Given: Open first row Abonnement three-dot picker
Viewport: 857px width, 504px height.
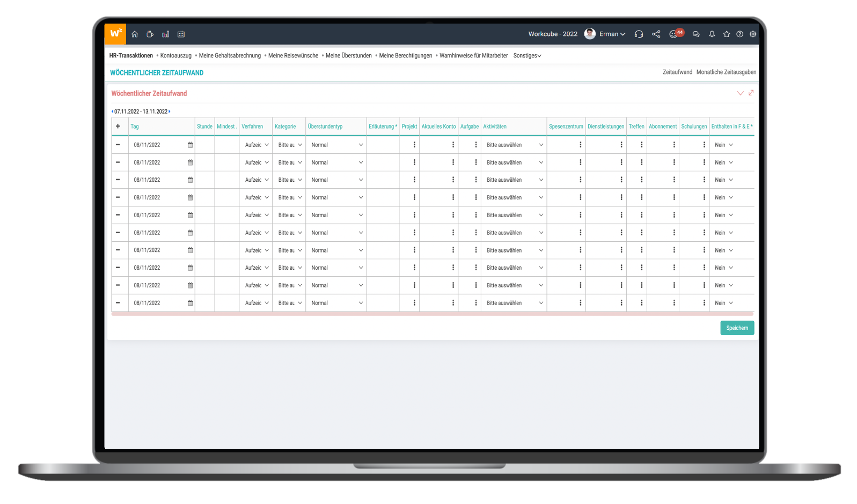Looking at the screenshot, I should (x=674, y=145).
